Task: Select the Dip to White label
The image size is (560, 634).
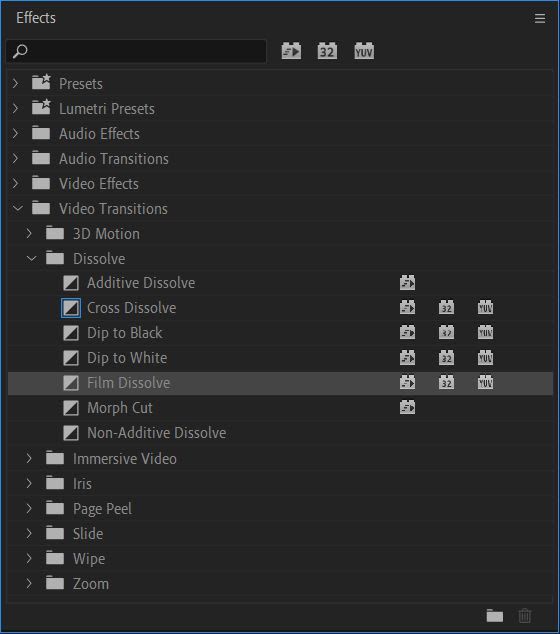Action: [127, 358]
